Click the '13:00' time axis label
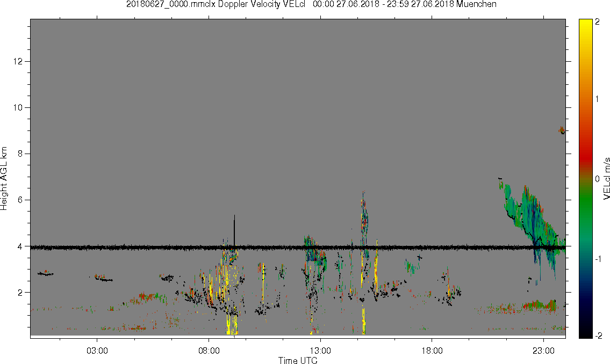This screenshot has width=610, height=364. (x=320, y=351)
